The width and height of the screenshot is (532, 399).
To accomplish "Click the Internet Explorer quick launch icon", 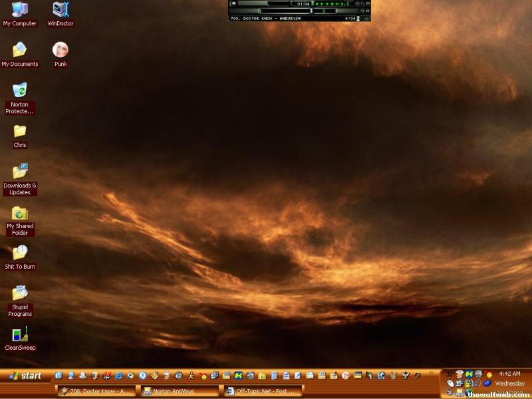I will tap(119, 376).
